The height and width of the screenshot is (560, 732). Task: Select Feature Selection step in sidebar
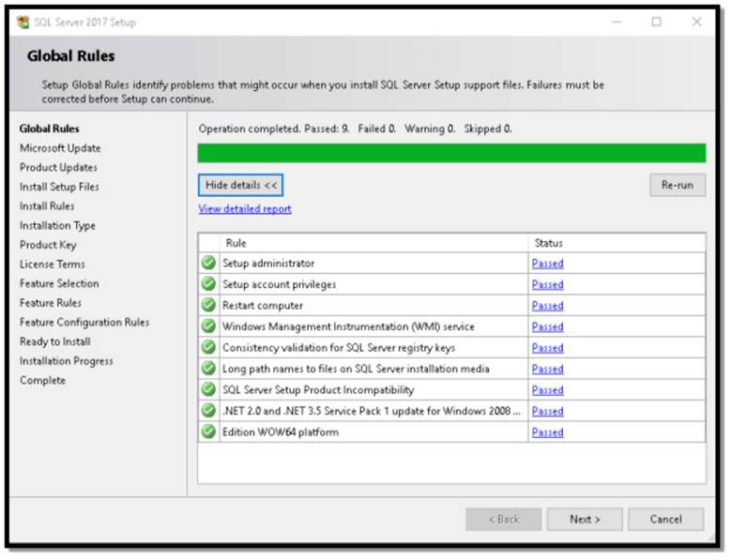pyautogui.click(x=59, y=283)
